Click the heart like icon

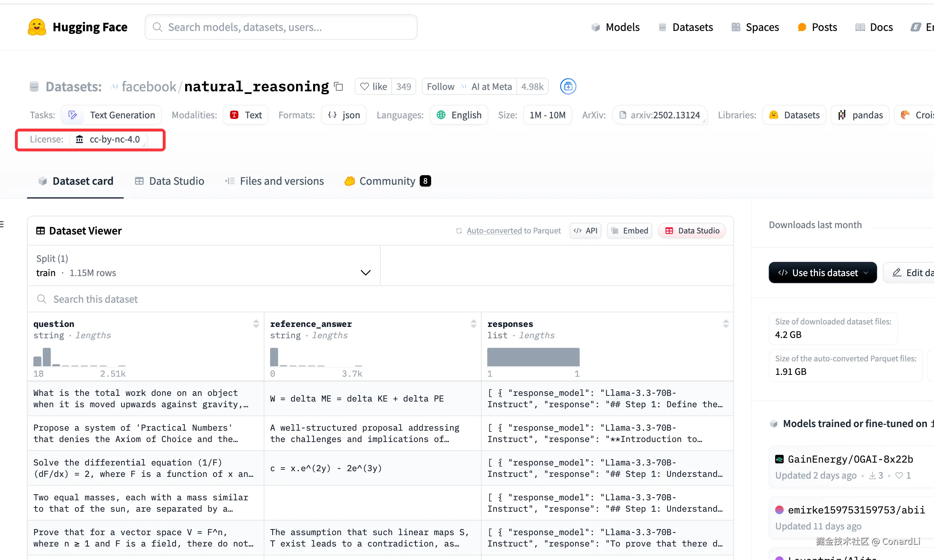click(x=364, y=87)
